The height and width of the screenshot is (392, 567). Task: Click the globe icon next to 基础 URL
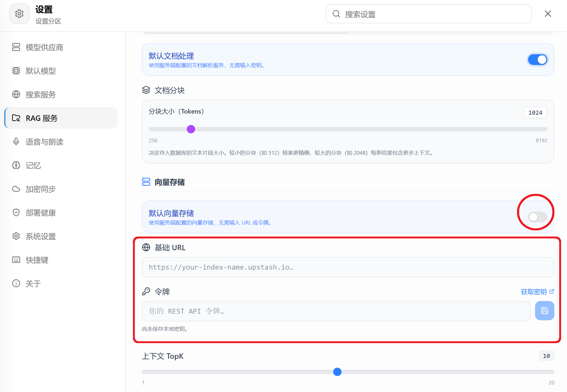(x=146, y=247)
